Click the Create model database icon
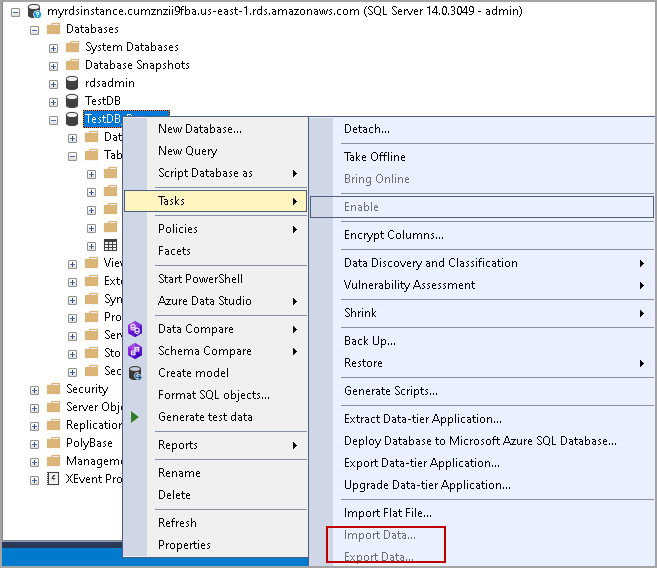 click(135, 373)
